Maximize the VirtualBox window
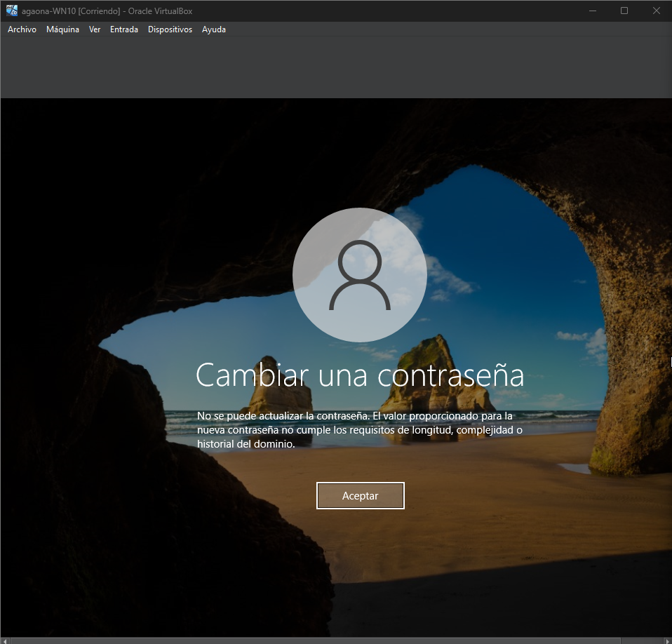Image resolution: width=672 pixels, height=644 pixels. (x=624, y=11)
